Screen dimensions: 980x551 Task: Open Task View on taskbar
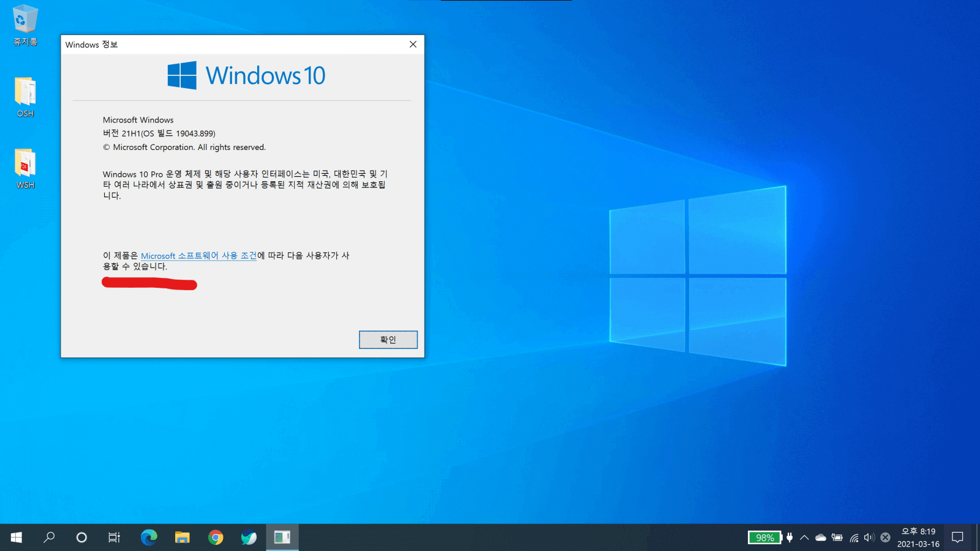(114, 538)
